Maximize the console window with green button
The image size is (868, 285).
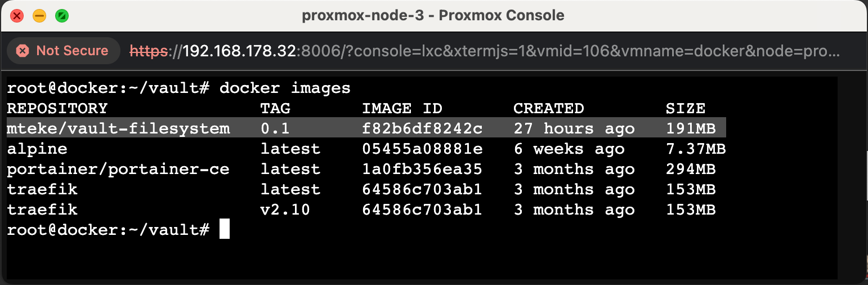(62, 16)
